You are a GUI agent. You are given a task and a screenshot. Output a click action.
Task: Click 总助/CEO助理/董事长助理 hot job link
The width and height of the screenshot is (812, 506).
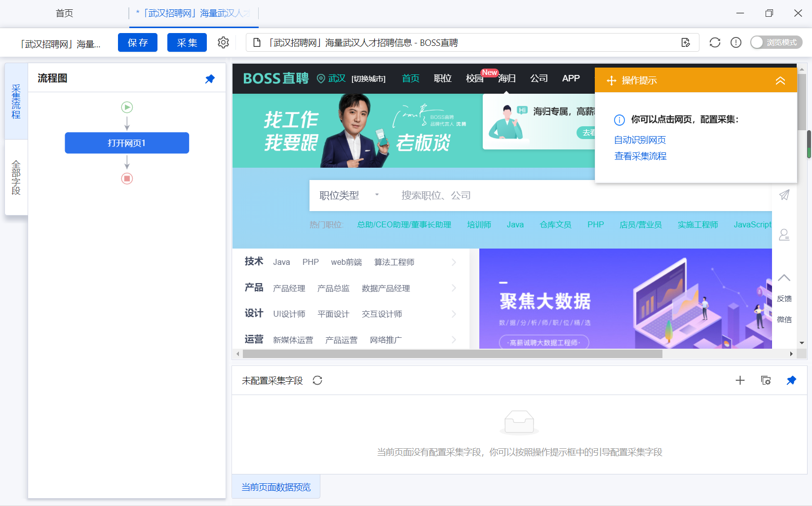pos(404,225)
